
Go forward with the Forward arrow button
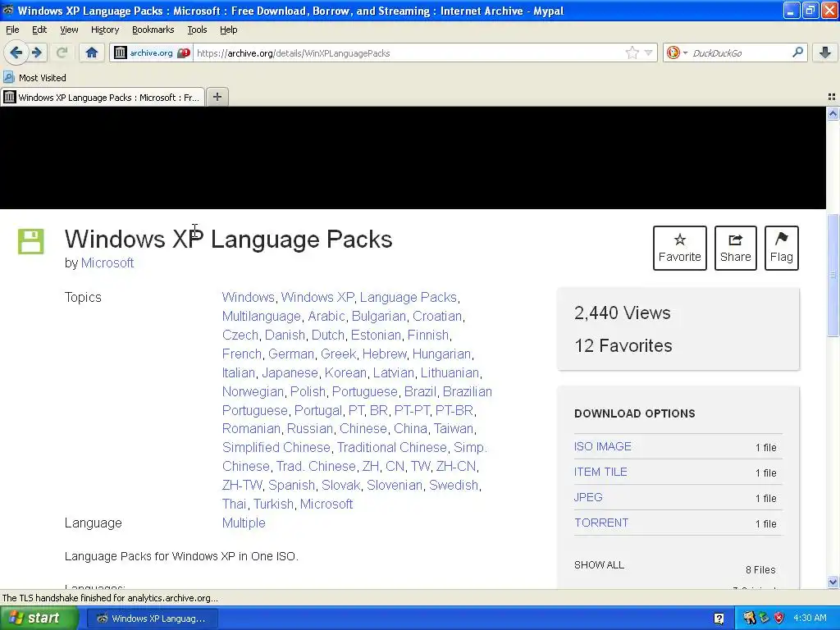point(36,52)
